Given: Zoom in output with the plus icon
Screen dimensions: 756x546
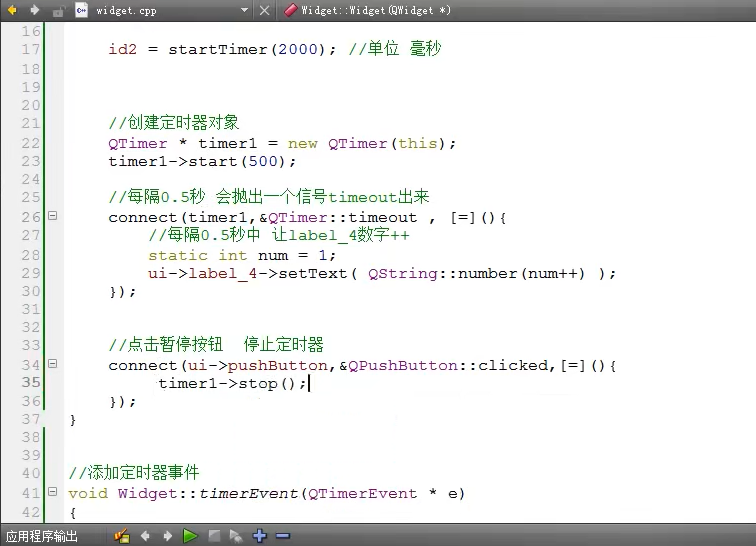Looking at the screenshot, I should coord(259,536).
